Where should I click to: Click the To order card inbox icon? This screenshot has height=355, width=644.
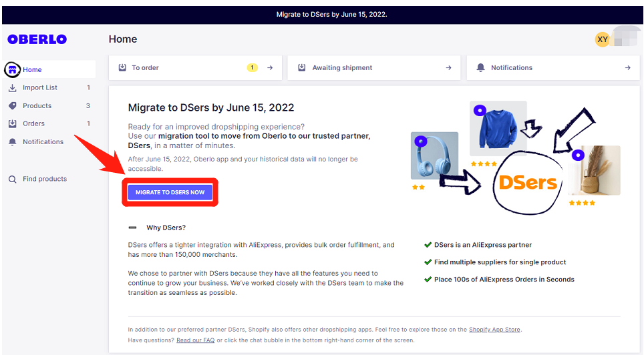pos(122,67)
